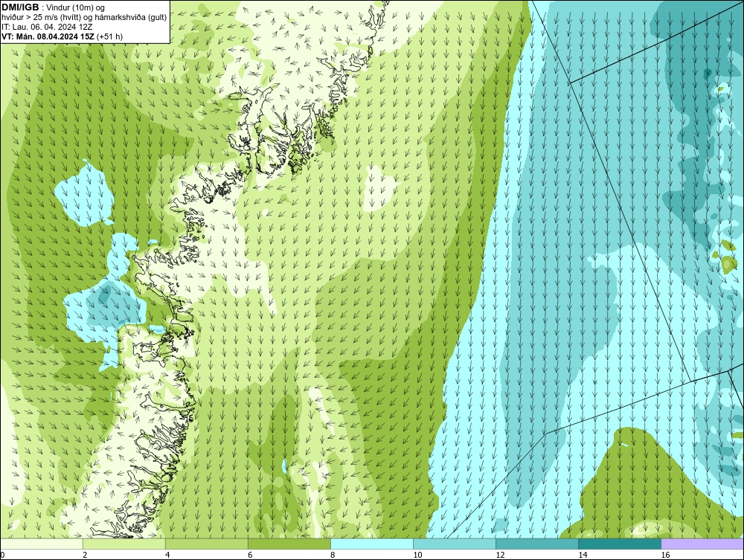The width and height of the screenshot is (744, 560).
Task: Click the "IT: Lau. 06. 04. 2024 12Z" line
Action: click(47, 27)
